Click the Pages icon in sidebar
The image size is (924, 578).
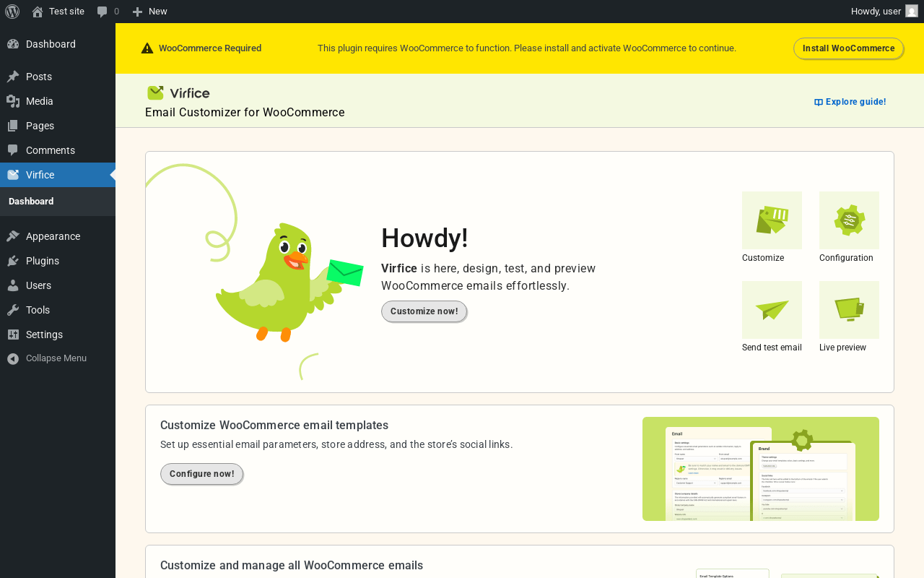click(13, 126)
